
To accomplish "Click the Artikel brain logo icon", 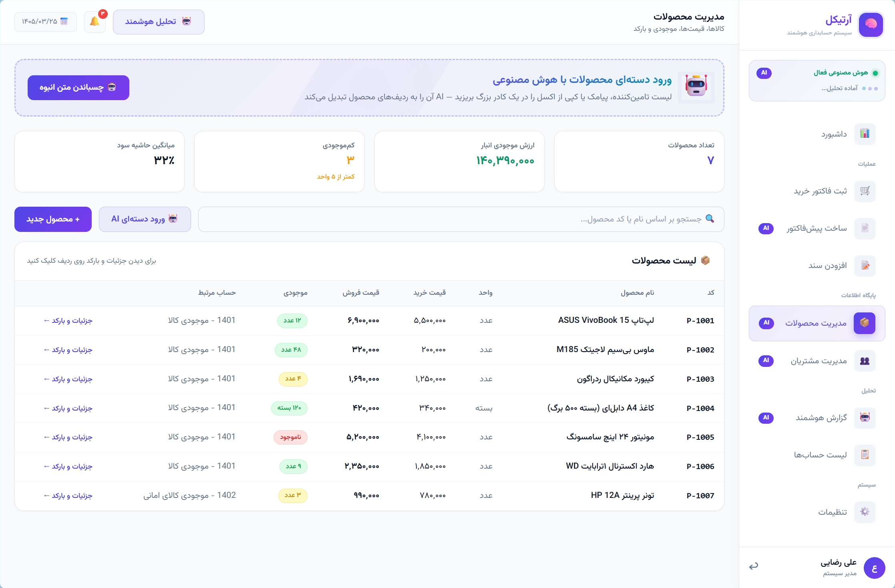I will click(871, 24).
